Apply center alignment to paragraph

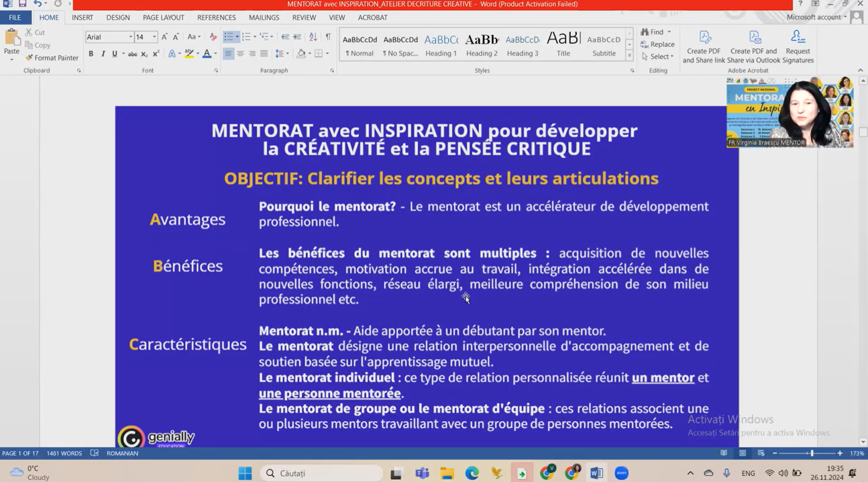click(240, 54)
